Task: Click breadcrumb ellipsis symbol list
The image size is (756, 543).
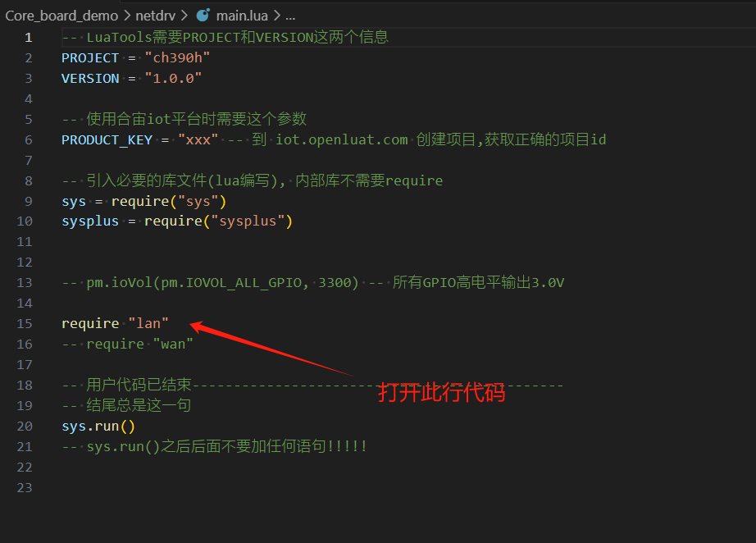Action: point(290,16)
